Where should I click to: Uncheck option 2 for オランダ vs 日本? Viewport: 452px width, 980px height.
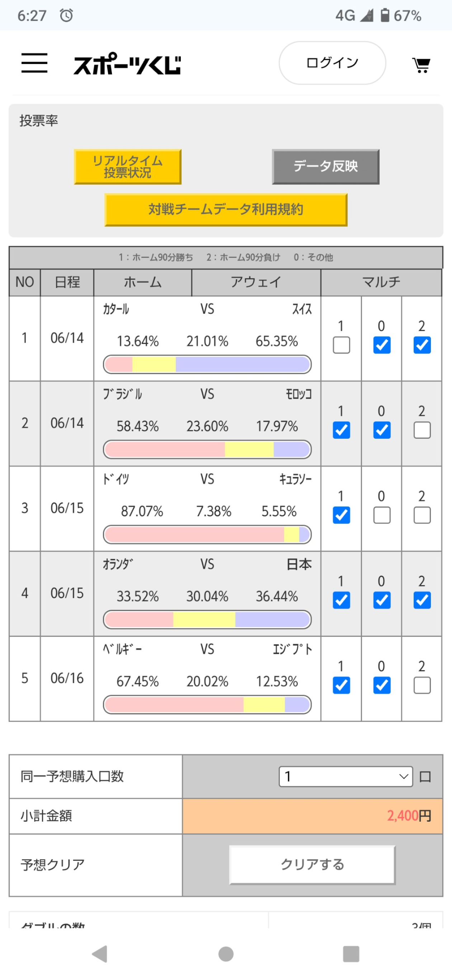pyautogui.click(x=422, y=600)
